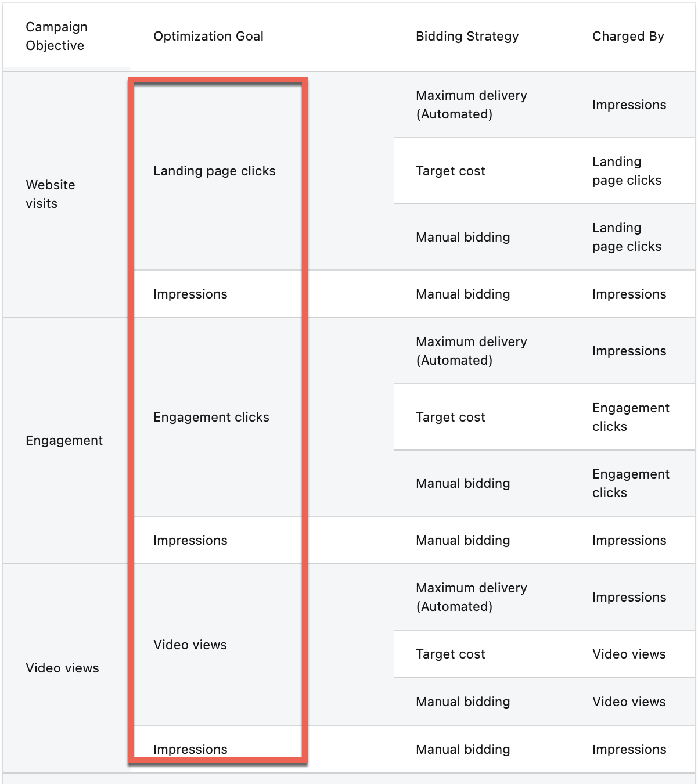Screen dimensions: 698x784
Task: Click Impressions optimization goal under Video views objective
Action: click(190, 749)
